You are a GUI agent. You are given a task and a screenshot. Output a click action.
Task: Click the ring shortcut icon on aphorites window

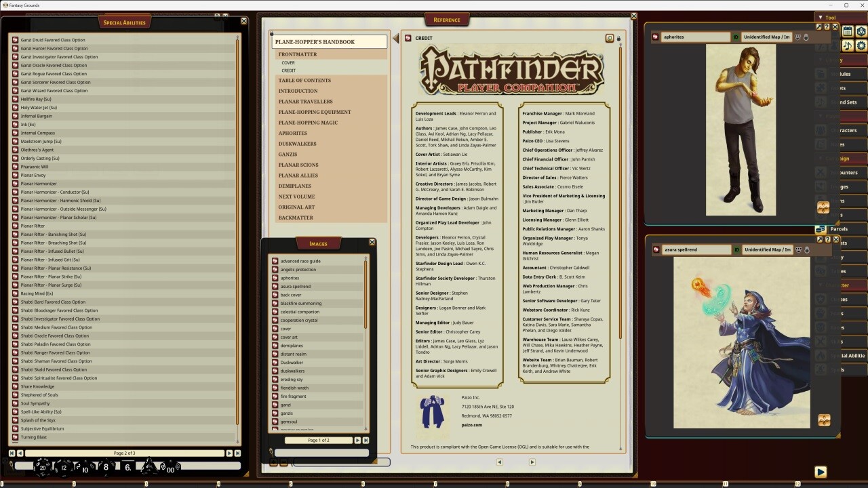click(x=656, y=37)
